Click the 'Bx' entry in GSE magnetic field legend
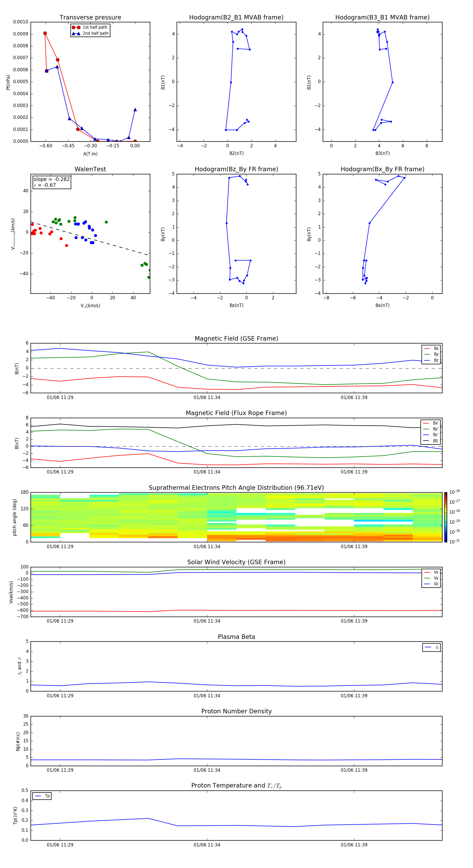Viewport: 473px width, 868px height. tap(431, 349)
